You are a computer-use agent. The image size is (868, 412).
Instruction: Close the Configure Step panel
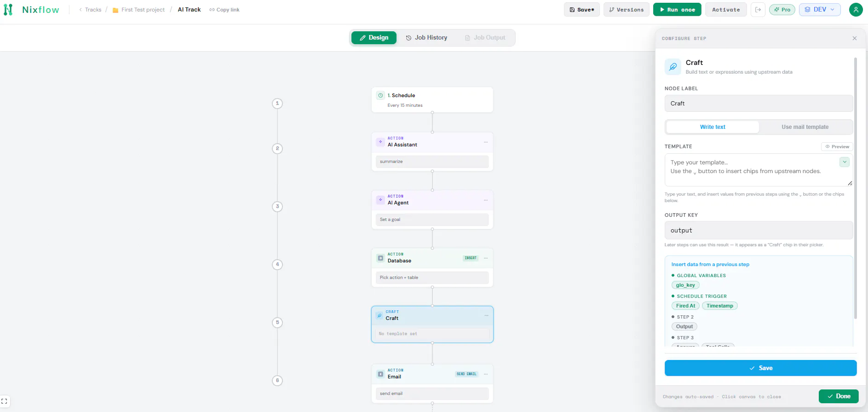[854, 38]
